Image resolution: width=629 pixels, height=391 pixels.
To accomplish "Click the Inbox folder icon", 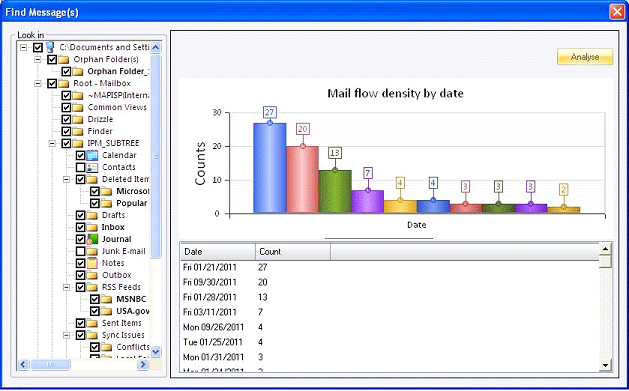I will (92, 227).
